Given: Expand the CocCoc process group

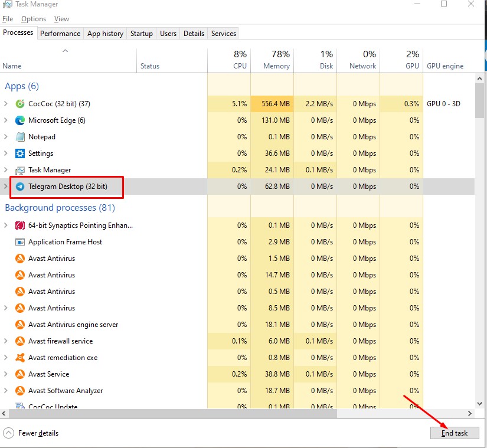Looking at the screenshot, I should [x=6, y=104].
